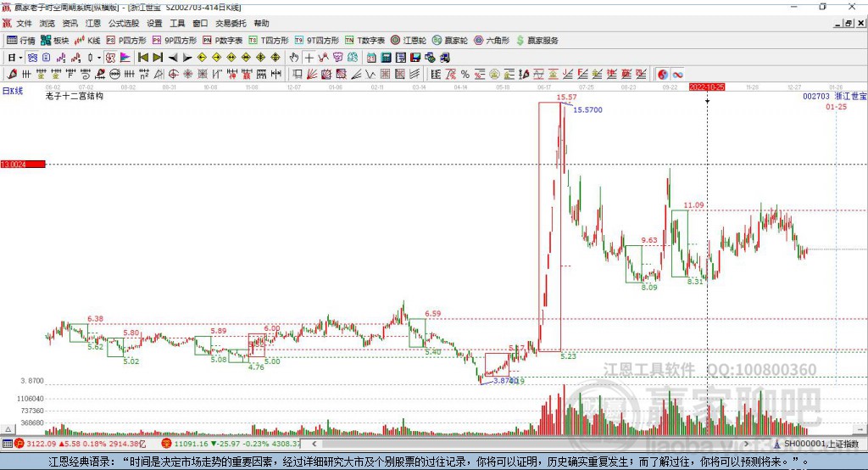Open the 帮助 menu

click(261, 23)
